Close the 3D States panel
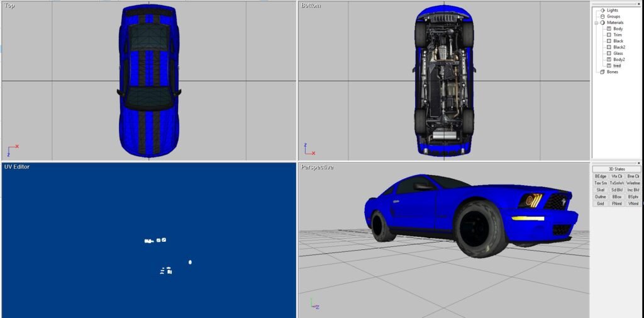644x318 pixels. [x=639, y=162]
